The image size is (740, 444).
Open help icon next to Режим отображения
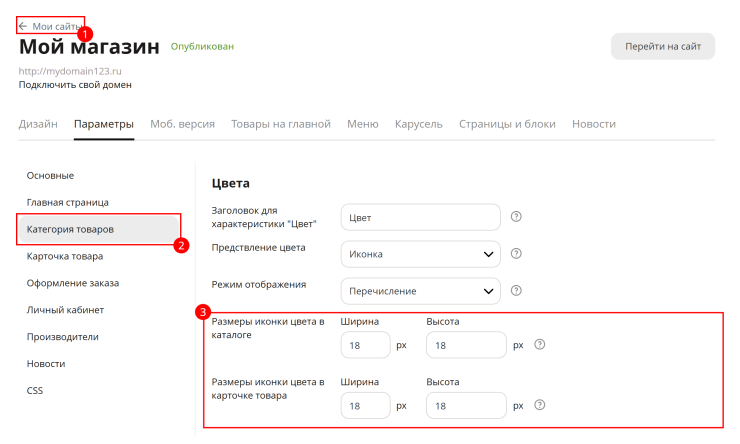516,290
